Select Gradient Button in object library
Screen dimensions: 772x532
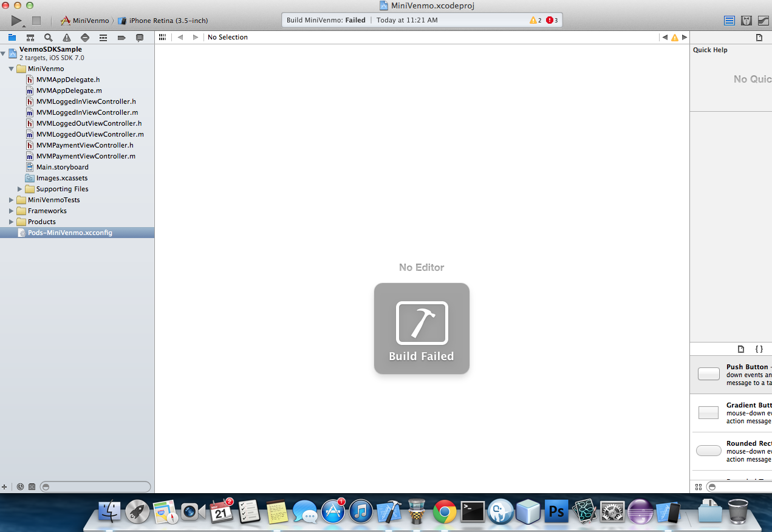pyautogui.click(x=731, y=413)
